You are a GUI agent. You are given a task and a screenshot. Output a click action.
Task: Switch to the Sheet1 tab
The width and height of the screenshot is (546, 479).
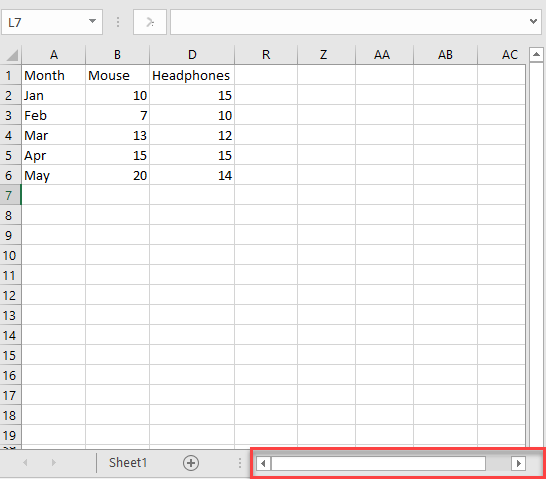tap(128, 463)
